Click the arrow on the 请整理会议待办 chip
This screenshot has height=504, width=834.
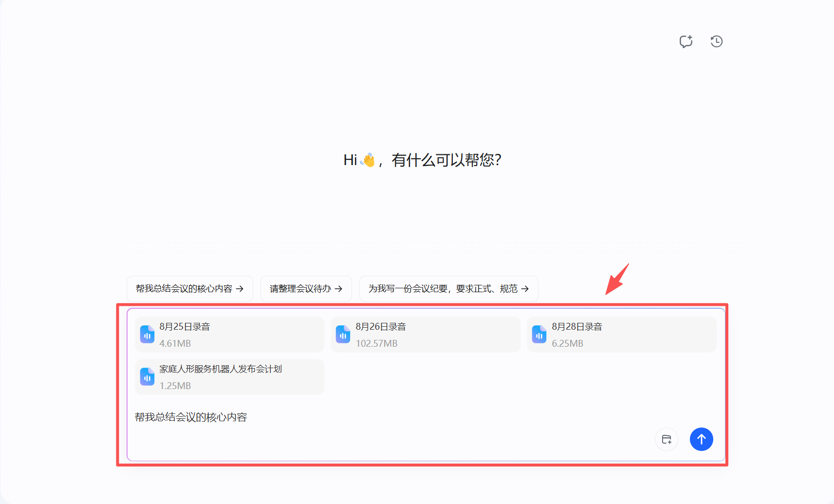[338, 289]
